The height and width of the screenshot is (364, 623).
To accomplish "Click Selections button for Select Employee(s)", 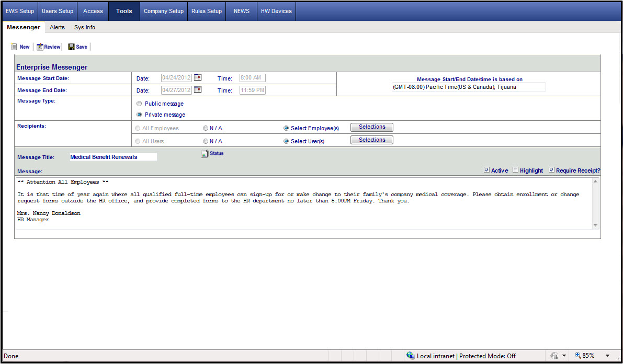I will coord(372,127).
